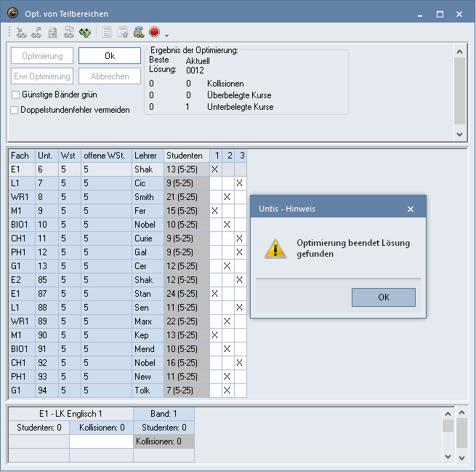Click the Ok button in optimization panel

pyautogui.click(x=110, y=56)
